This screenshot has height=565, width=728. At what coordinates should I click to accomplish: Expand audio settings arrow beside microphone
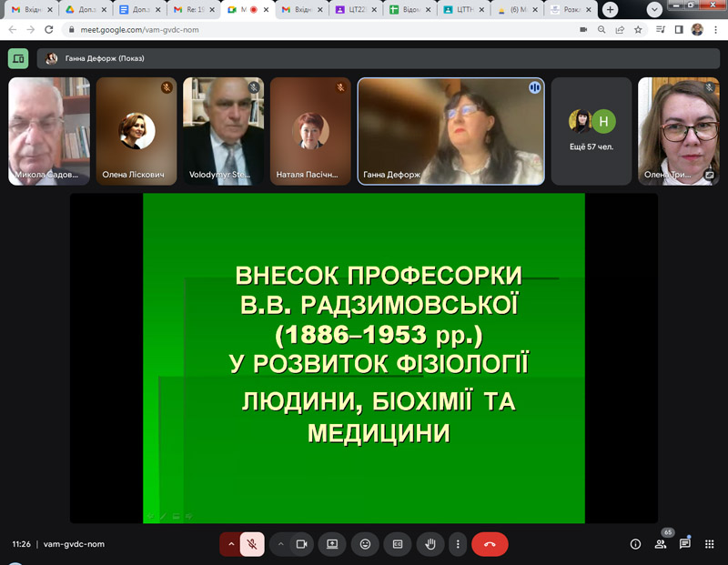[x=230, y=544]
